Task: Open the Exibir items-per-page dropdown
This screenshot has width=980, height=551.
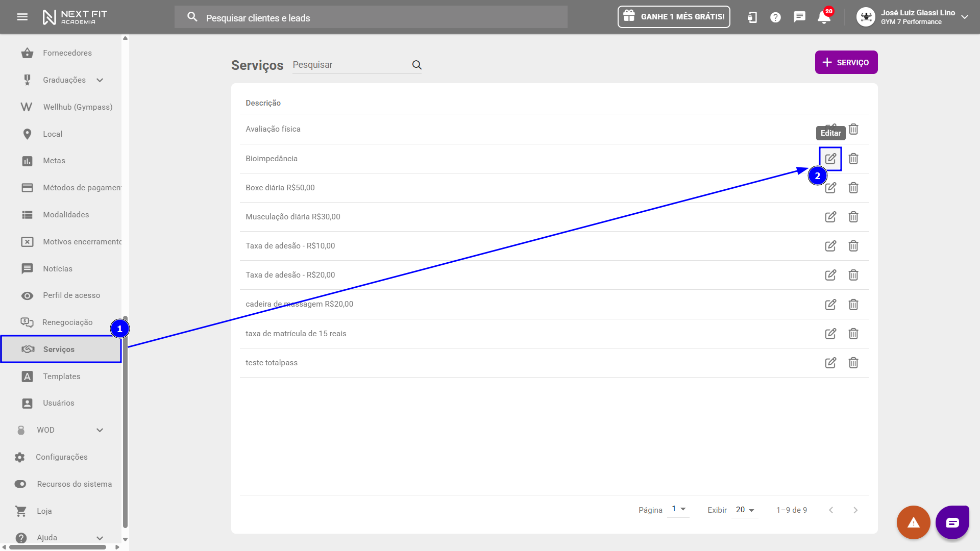Action: (x=745, y=510)
